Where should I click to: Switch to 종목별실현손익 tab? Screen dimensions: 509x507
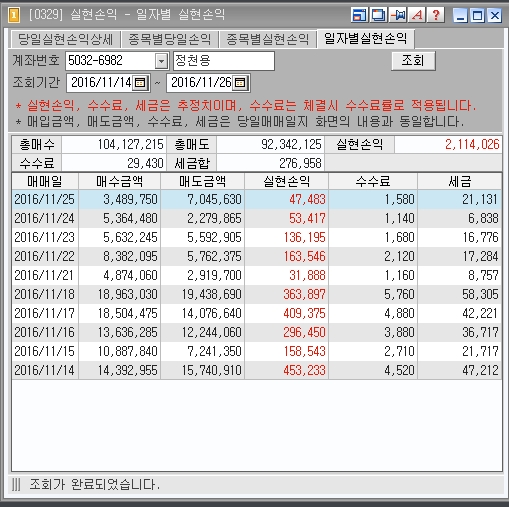(268, 39)
